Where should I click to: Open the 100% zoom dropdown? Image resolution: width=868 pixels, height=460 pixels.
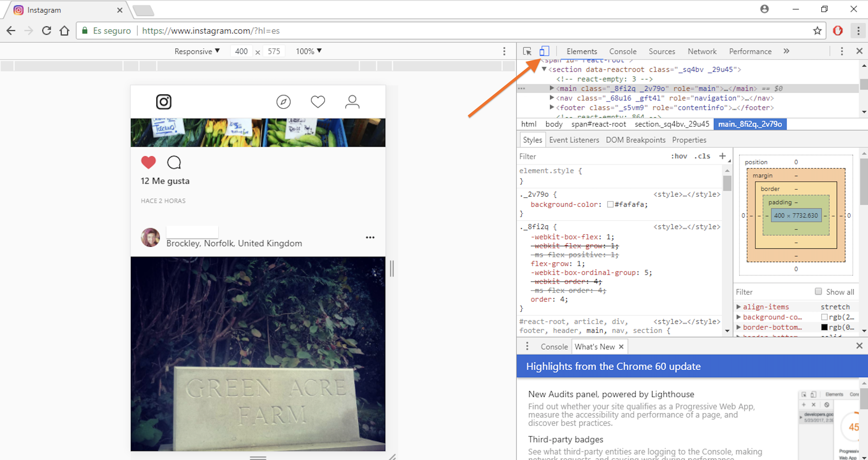click(309, 51)
